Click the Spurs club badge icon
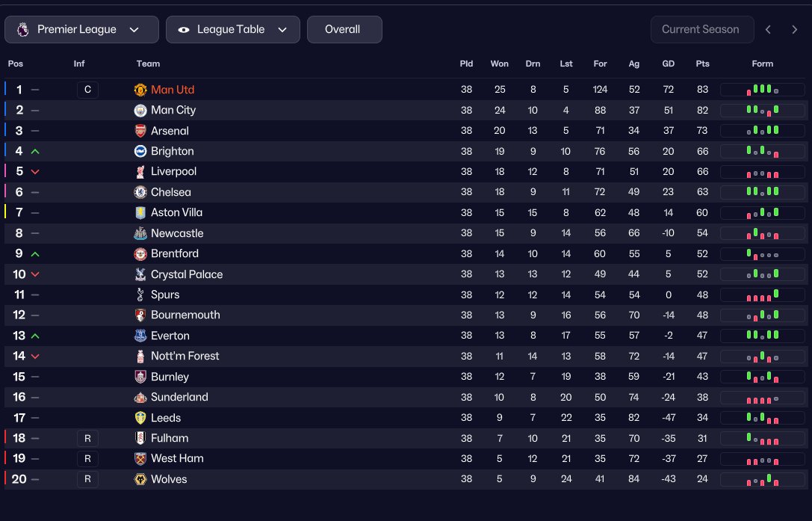Screen dimensions: 812x521 click(x=140, y=295)
